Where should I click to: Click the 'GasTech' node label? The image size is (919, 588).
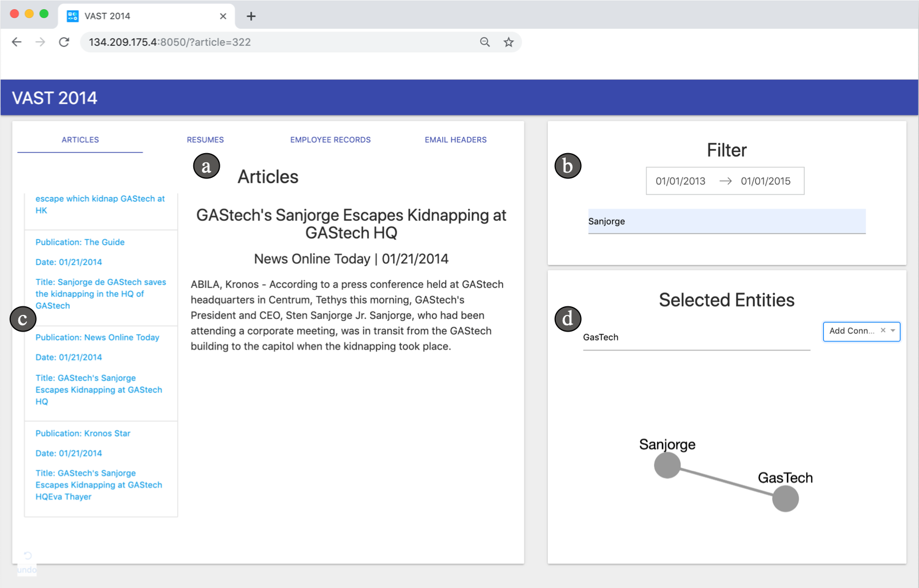tap(785, 478)
